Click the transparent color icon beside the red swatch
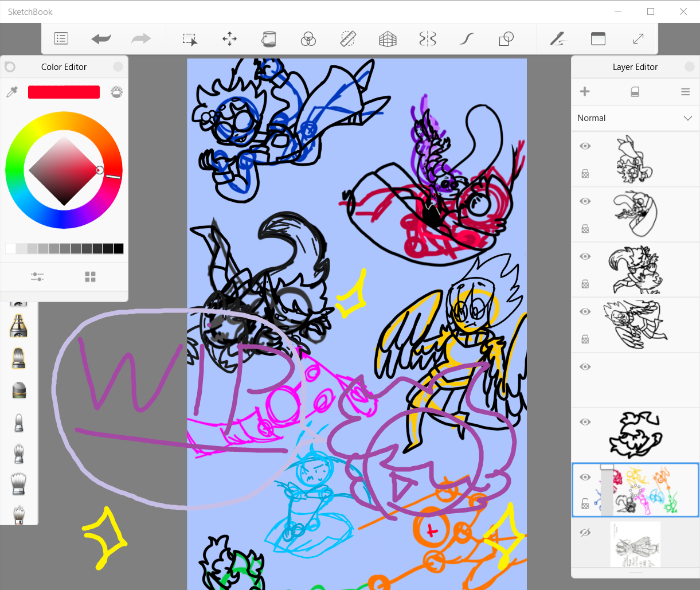This screenshot has width=700, height=590. 116,92
